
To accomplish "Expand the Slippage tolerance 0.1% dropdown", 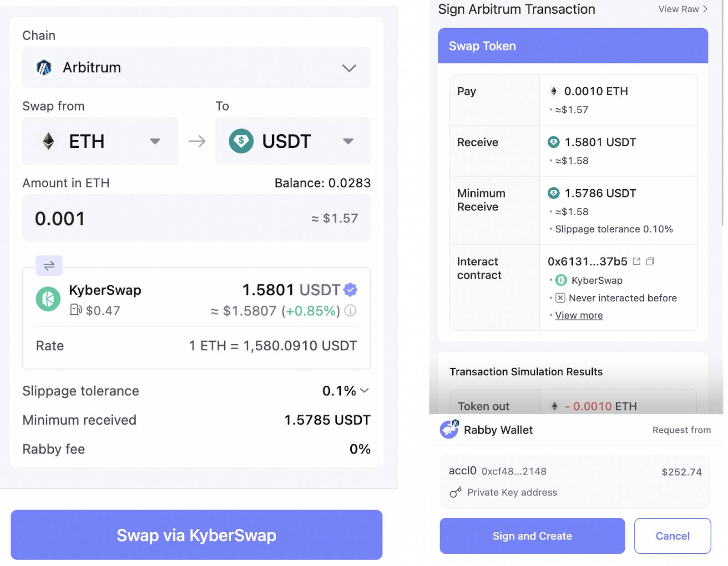I will point(345,390).
